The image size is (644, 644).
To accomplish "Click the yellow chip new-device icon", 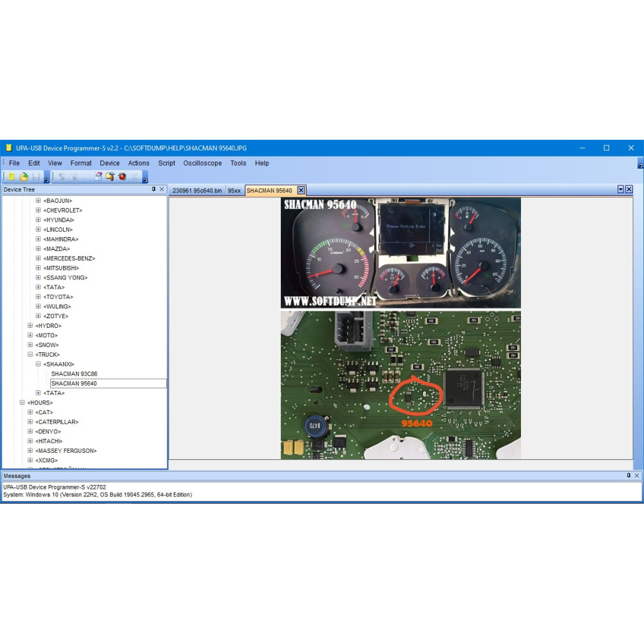I will tap(12, 176).
